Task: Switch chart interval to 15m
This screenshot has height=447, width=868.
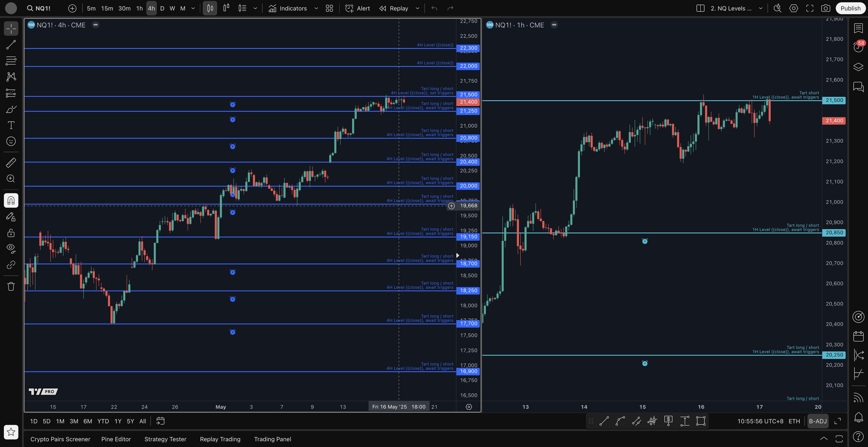Action: [107, 8]
